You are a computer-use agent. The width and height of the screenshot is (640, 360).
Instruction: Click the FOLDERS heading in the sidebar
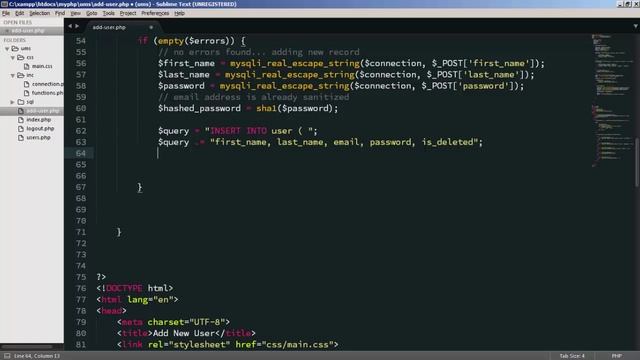(x=14, y=40)
